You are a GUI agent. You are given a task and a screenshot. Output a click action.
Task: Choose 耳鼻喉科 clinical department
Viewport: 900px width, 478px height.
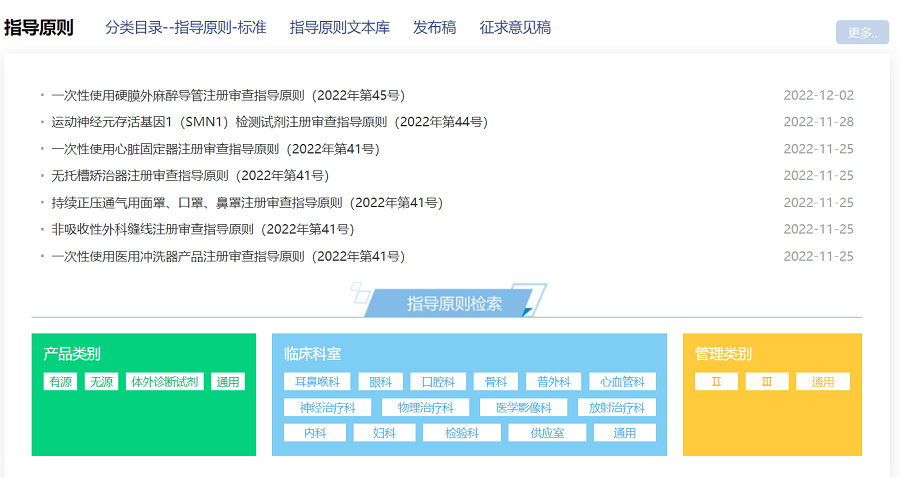[x=318, y=382]
